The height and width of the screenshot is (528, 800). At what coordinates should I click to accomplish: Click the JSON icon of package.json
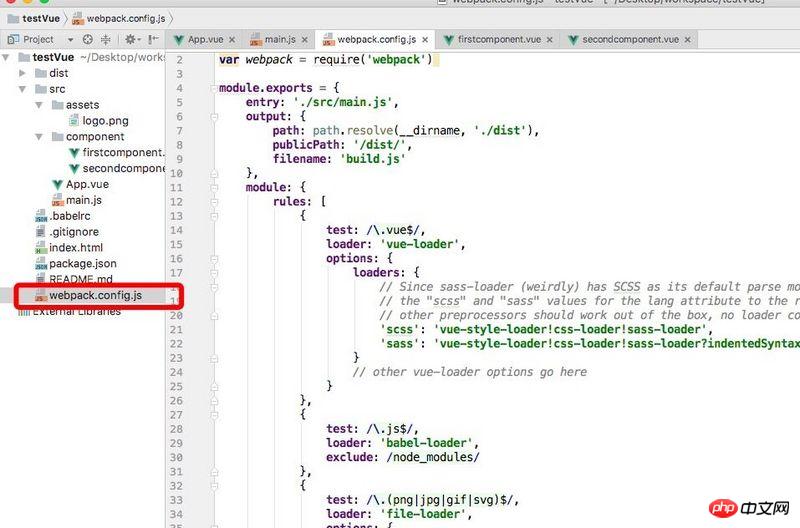[x=41, y=264]
